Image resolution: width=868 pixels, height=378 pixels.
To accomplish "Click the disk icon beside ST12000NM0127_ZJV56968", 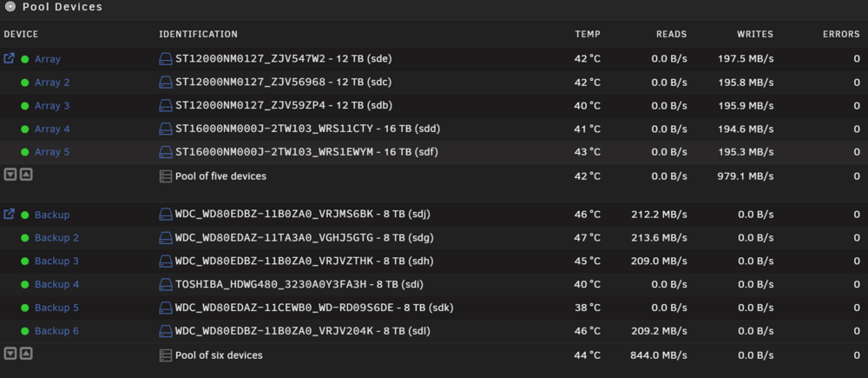I will tap(166, 82).
